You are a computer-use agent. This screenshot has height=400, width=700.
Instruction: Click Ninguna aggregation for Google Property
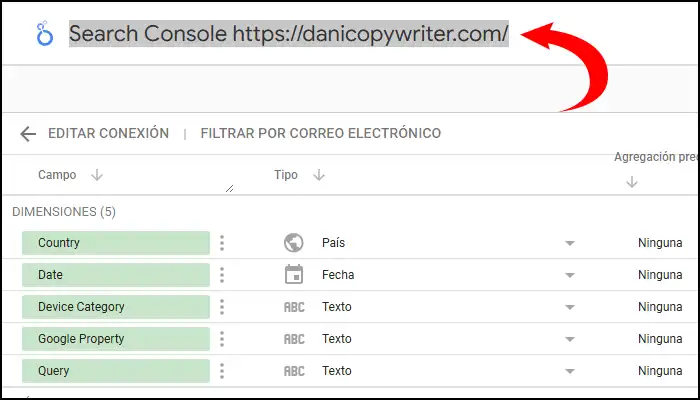[x=660, y=339]
